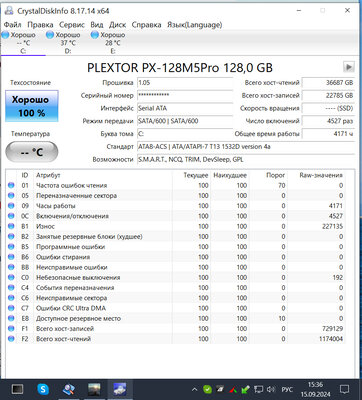Click the status orb for row C7
Viewport: 362px width, 400px height.
11,308
